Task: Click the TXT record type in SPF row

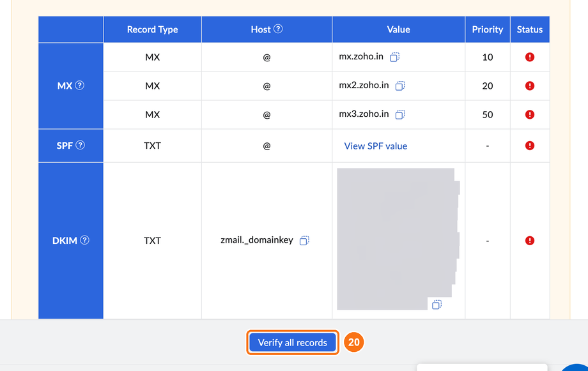Action: tap(152, 146)
